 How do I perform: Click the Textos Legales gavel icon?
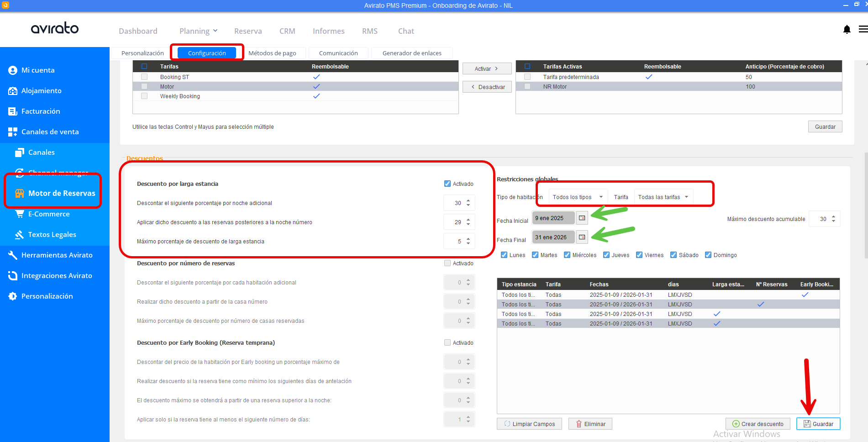click(x=20, y=235)
